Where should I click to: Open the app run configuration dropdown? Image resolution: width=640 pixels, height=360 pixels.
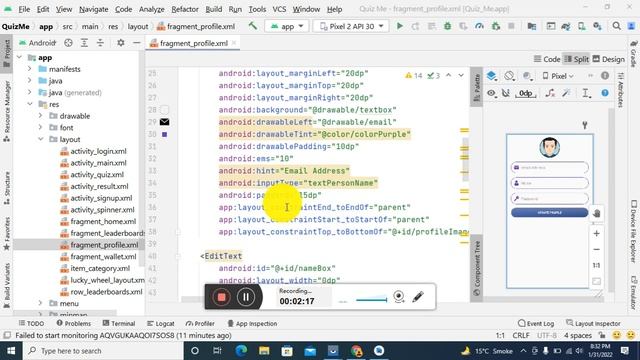point(287,26)
